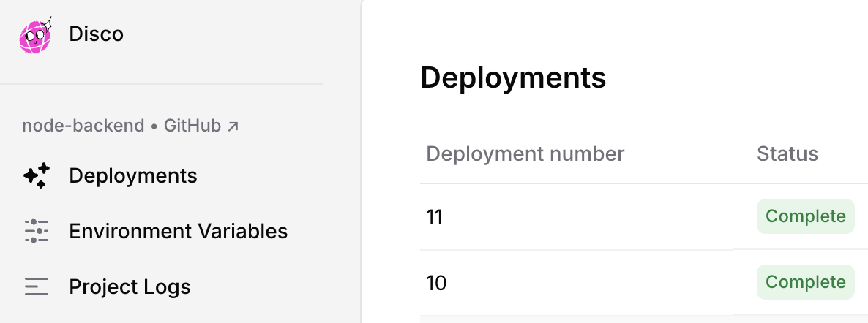Select the node-backend project name
868x323 pixels.
83,126
